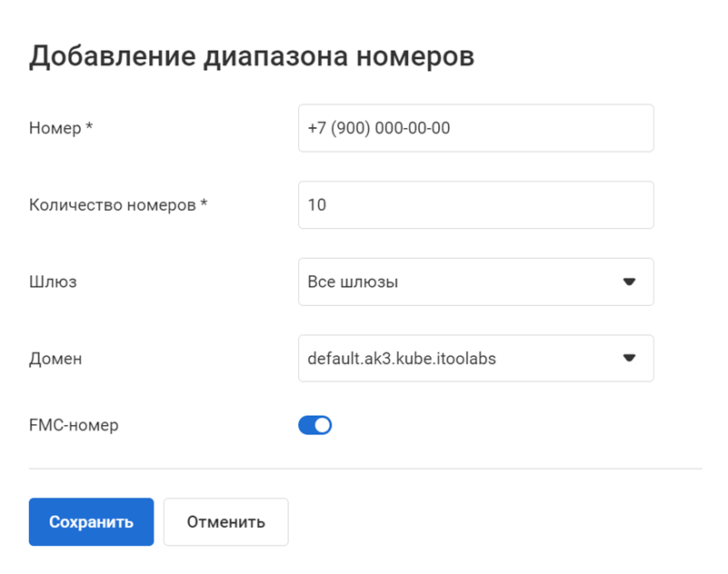Disable the FMC-номер toggle switch
Screen dimensions: 728x574
314,425
